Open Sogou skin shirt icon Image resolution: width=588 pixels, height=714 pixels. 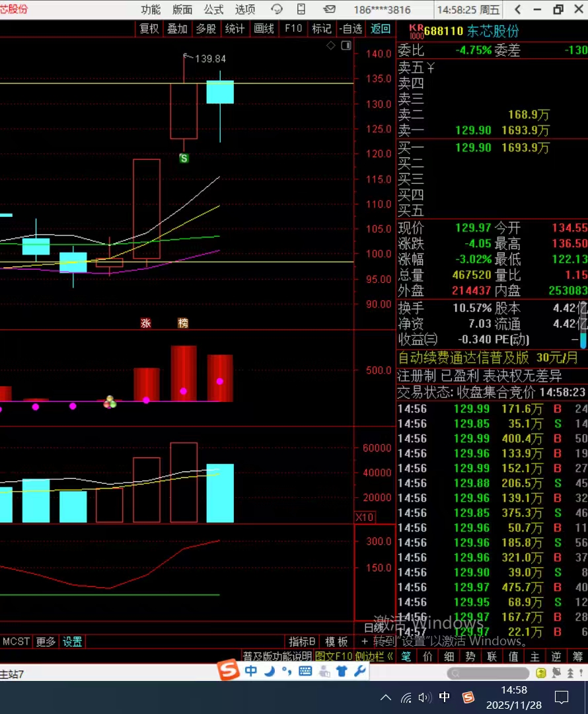coord(342,671)
